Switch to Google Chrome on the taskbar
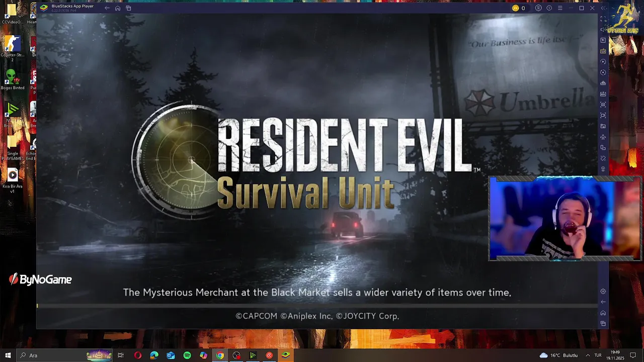 pyautogui.click(x=220, y=355)
